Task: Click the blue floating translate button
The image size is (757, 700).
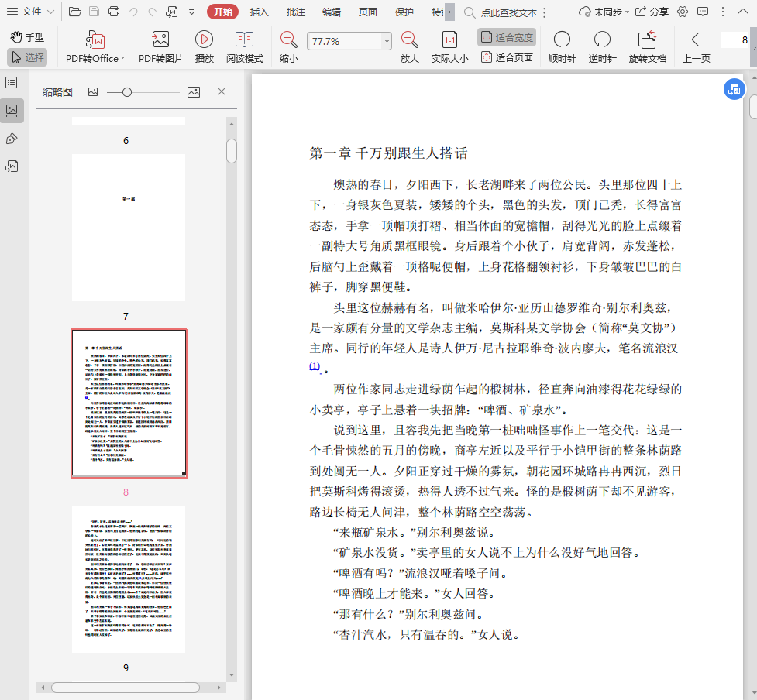Action: pyautogui.click(x=735, y=89)
